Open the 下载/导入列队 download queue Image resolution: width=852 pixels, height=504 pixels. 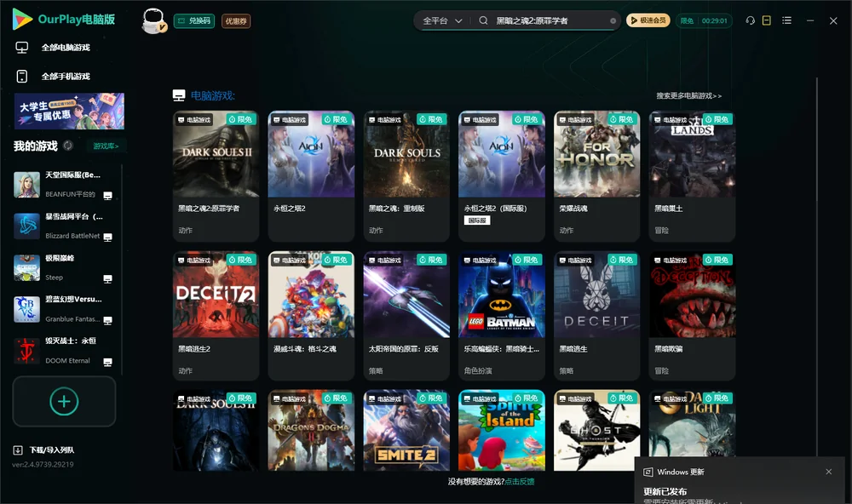pyautogui.click(x=44, y=450)
